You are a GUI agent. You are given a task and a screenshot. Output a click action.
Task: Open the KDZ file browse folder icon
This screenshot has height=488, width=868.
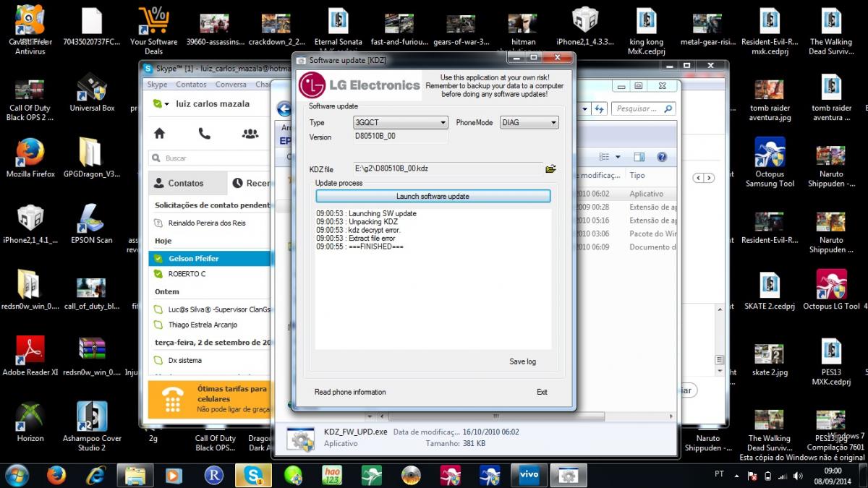point(550,169)
